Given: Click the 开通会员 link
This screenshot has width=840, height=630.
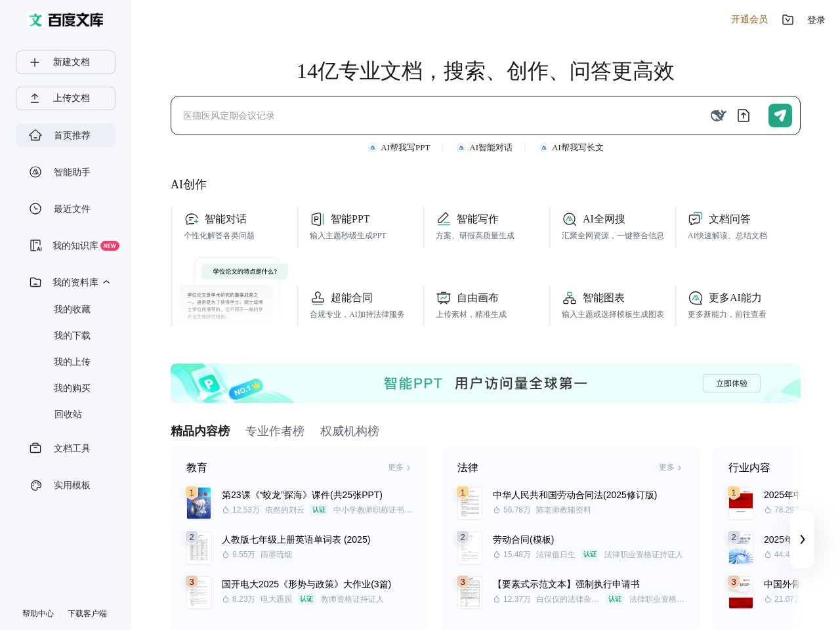Looking at the screenshot, I should click(x=749, y=20).
